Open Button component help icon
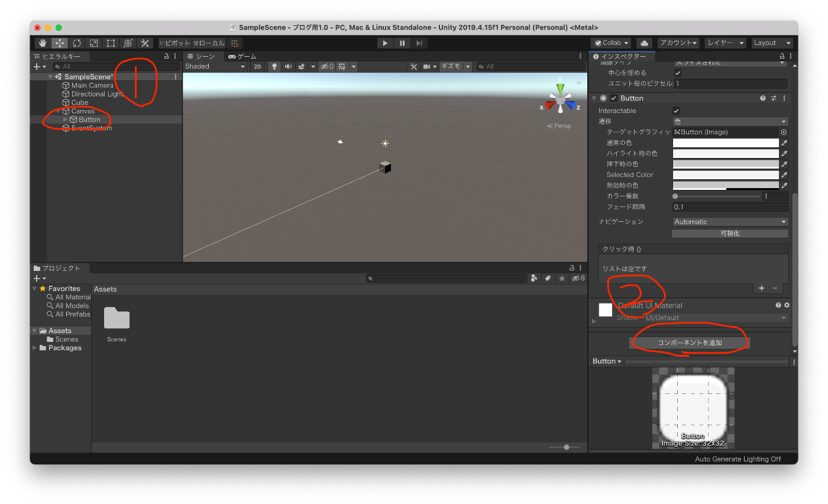This screenshot has height=504, width=828. 763,98
